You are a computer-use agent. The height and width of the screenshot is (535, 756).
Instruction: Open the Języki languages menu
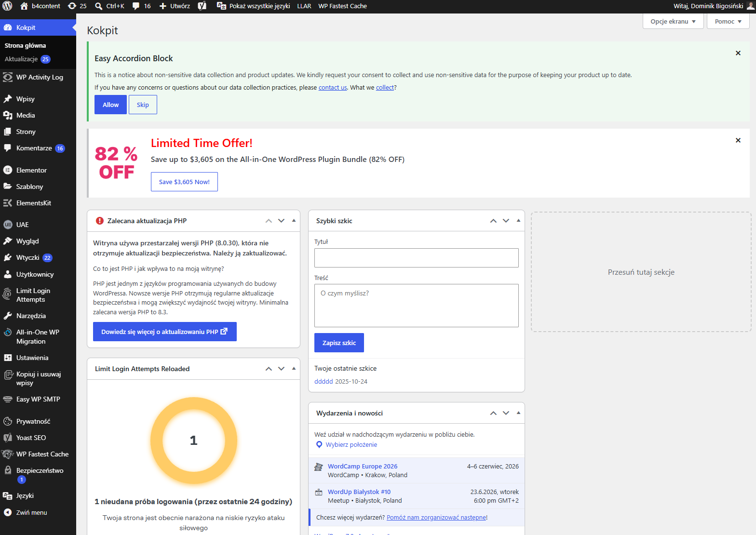(x=38, y=495)
